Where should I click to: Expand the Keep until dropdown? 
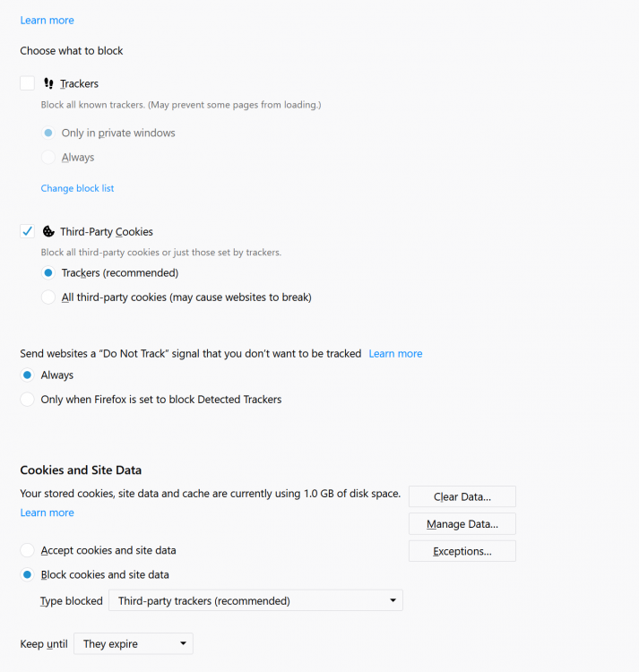point(133,643)
